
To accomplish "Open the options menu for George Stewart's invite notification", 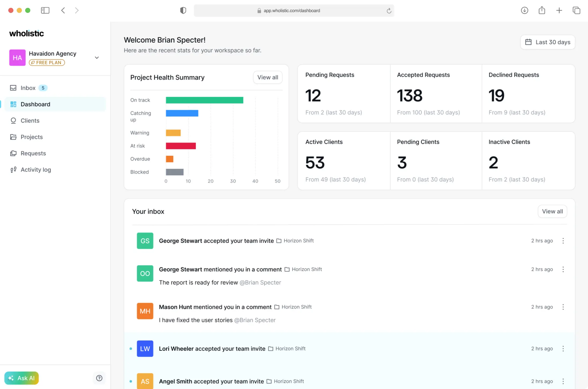I will (563, 241).
